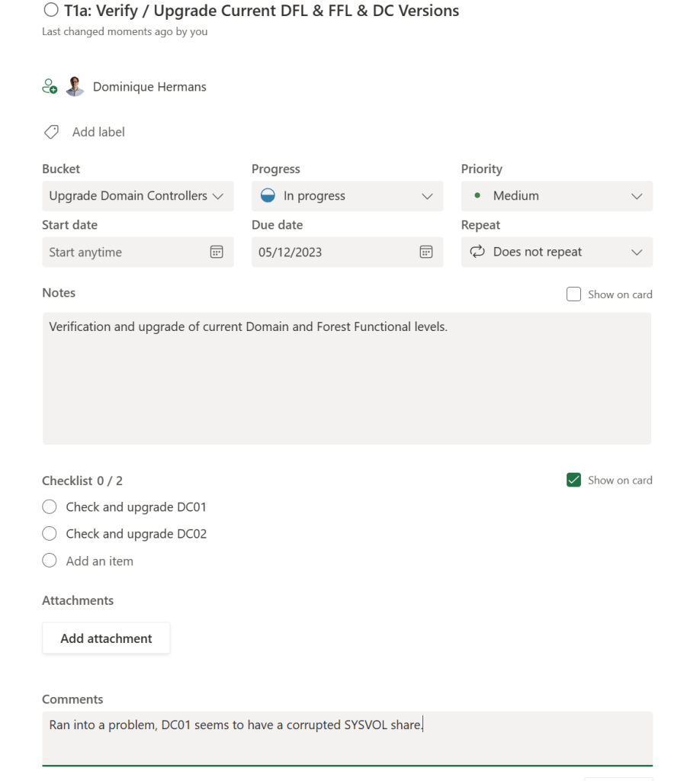Open the Due date calendar icon
Image resolution: width=700 pixels, height=781 pixels.
point(426,252)
